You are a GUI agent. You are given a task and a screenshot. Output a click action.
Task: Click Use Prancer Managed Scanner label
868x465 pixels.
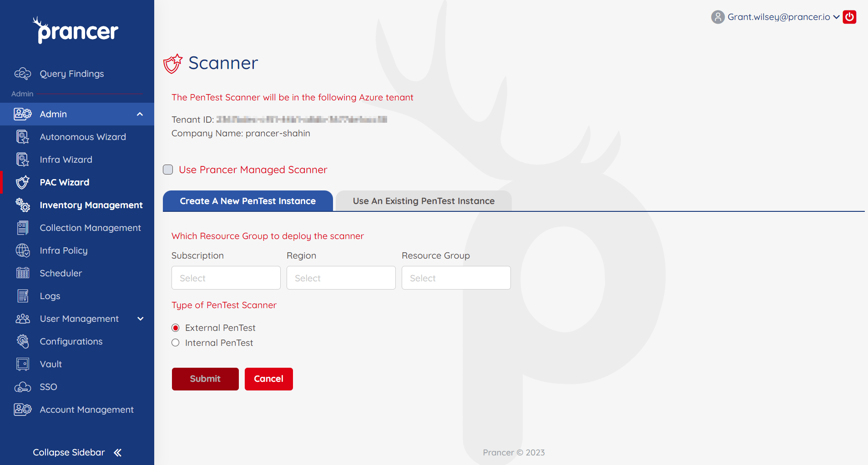point(253,170)
